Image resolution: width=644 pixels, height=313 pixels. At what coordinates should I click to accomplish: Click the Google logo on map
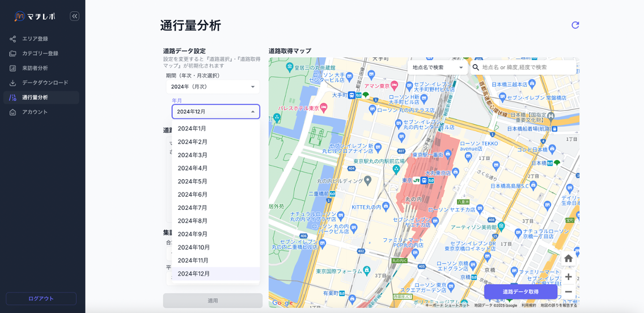pyautogui.click(x=282, y=303)
